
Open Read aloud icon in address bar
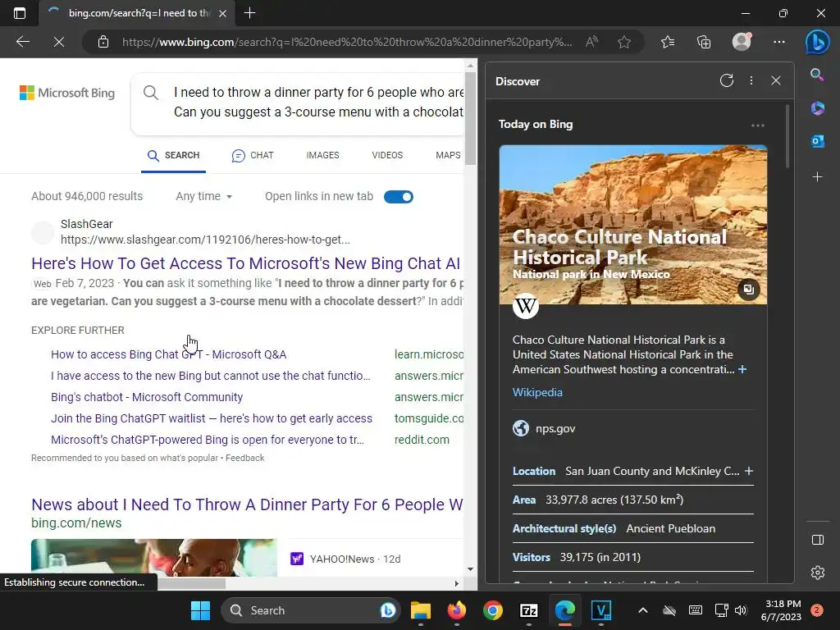click(591, 42)
